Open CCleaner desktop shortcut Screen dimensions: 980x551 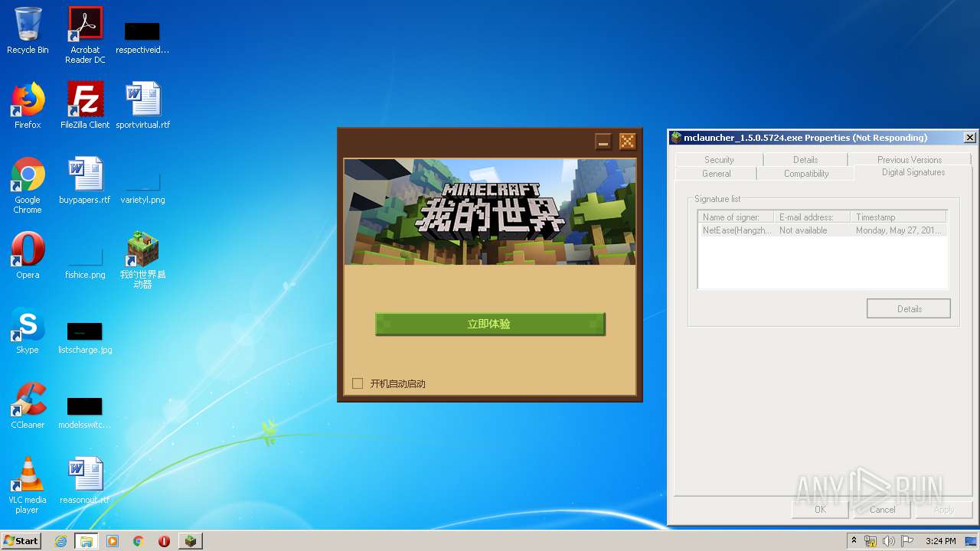click(28, 406)
